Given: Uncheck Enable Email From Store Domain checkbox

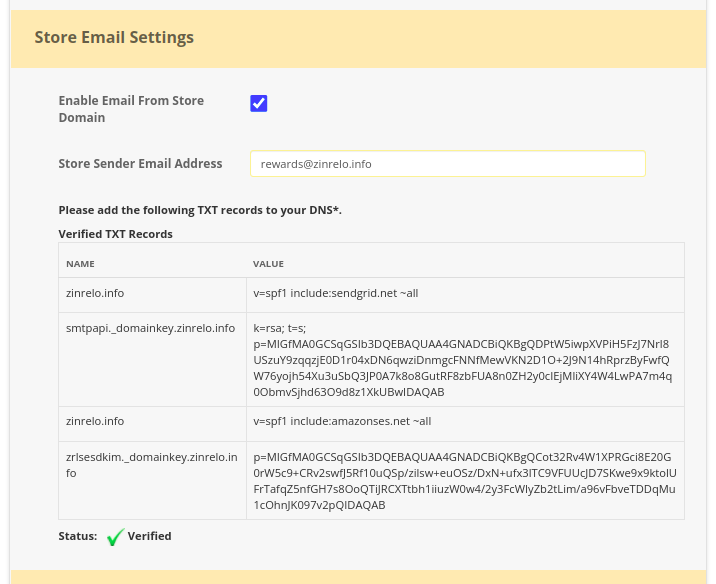Looking at the screenshot, I should [258, 103].
